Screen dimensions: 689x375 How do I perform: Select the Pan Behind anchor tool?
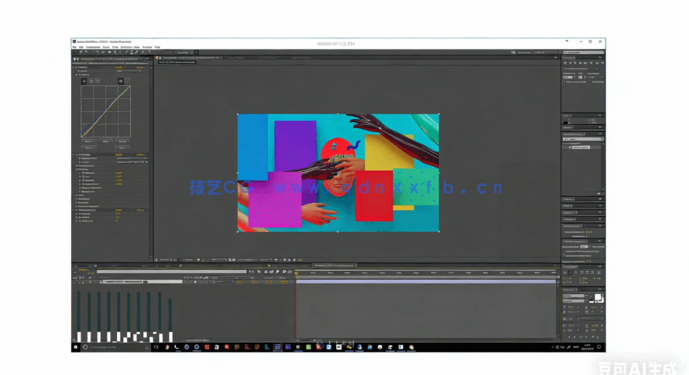[x=103, y=52]
